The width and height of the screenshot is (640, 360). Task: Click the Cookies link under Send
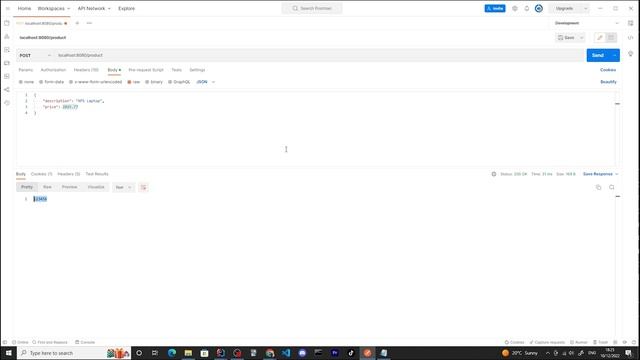click(608, 70)
